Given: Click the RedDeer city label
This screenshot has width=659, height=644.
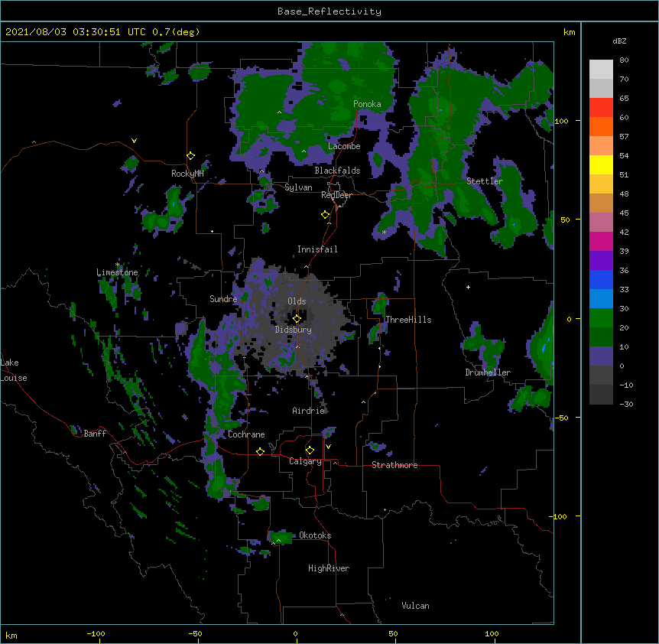Looking at the screenshot, I should tap(336, 195).
